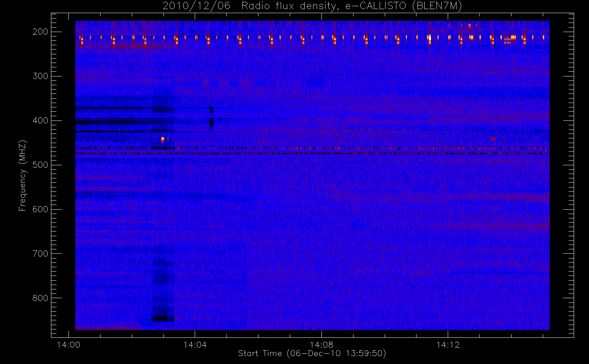Image resolution: width=589 pixels, height=364 pixels.
Task: Click the 14:12 time tick label
Action: pos(448,345)
